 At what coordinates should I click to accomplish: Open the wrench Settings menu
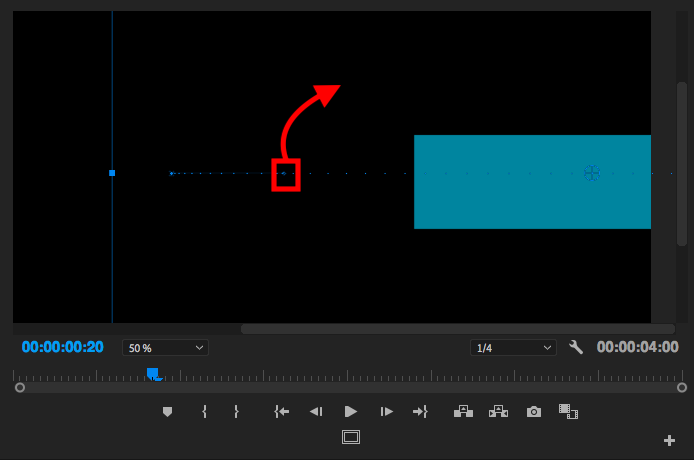(576, 348)
